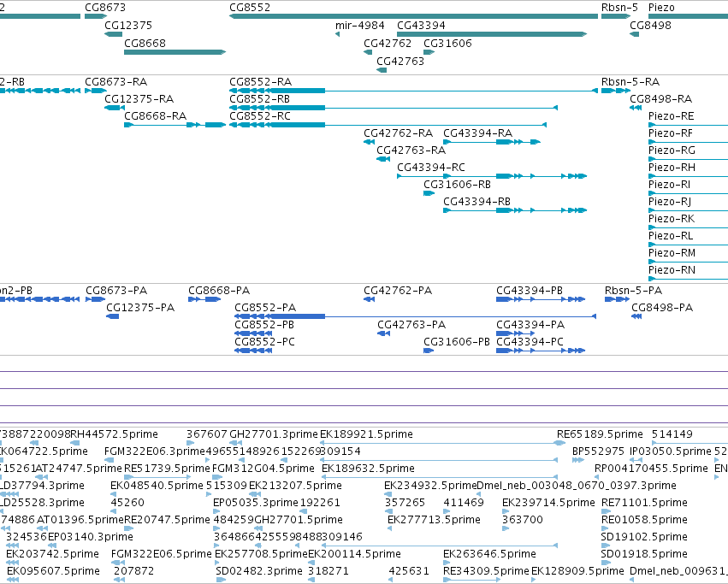Open the CG42762-RA transcript label

point(399,133)
